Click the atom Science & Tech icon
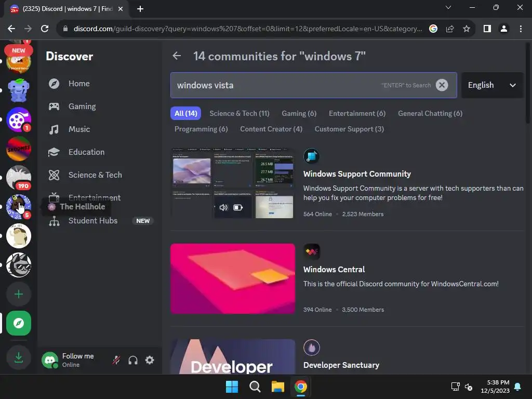Screen dimensions: 532x399 point(54,175)
